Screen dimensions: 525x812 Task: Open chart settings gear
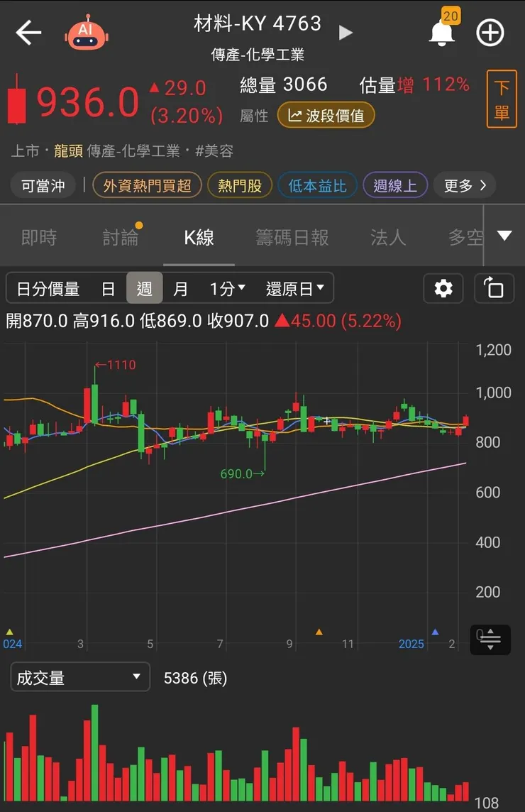(x=443, y=288)
